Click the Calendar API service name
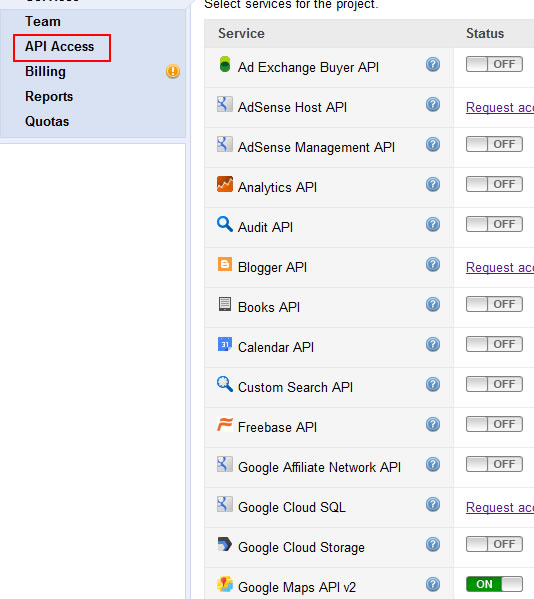Screen dimensions: 534x599 (x=276, y=347)
